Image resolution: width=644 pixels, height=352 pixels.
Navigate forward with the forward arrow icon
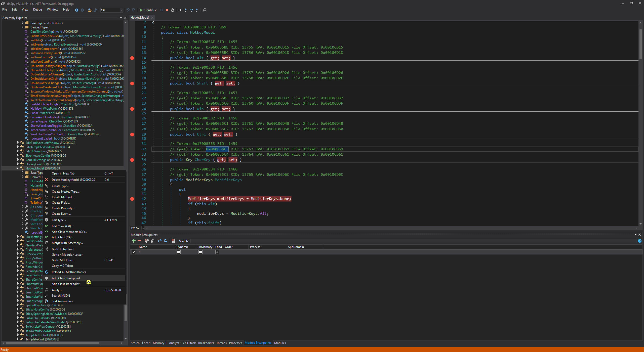pos(82,10)
